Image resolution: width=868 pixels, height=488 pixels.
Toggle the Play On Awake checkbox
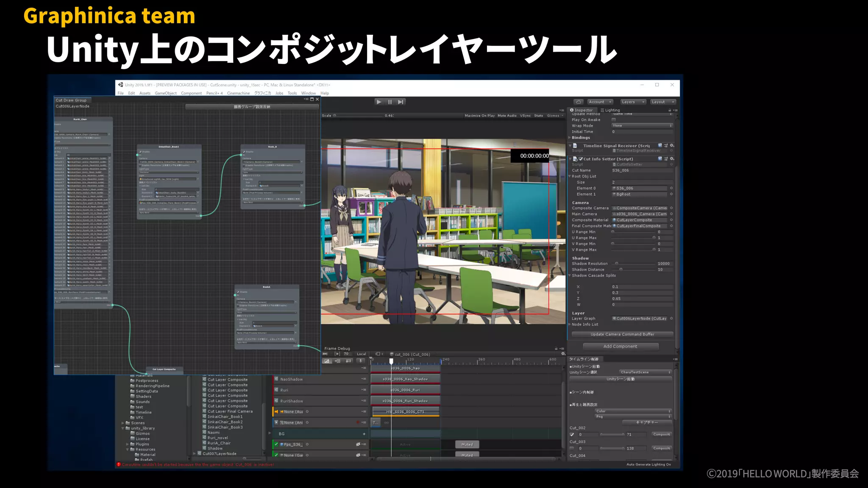(614, 120)
